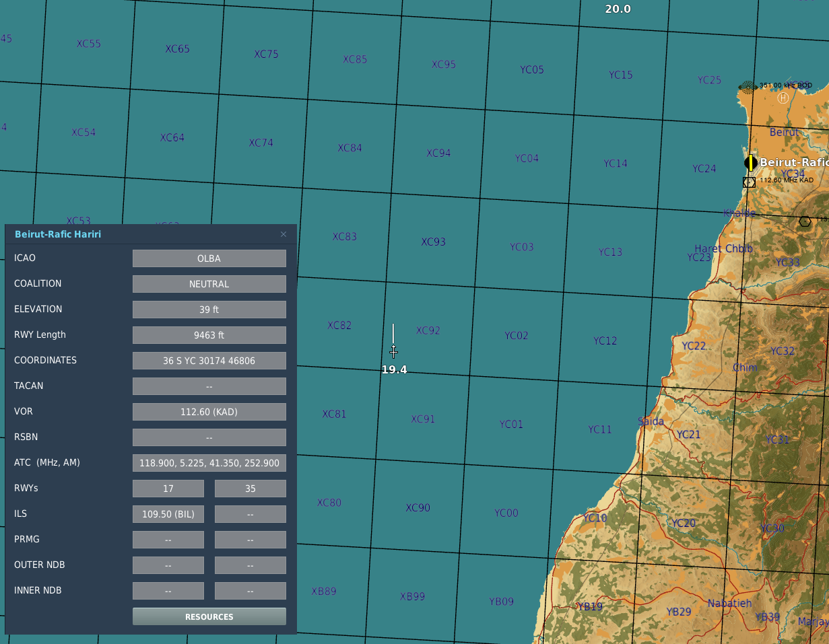This screenshot has height=644, width=829.
Task: Click the Beirut-Rafic Hariri panel title
Action: click(58, 234)
